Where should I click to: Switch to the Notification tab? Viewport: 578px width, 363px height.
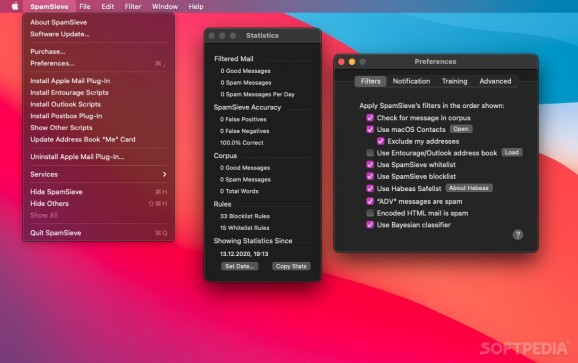point(411,81)
